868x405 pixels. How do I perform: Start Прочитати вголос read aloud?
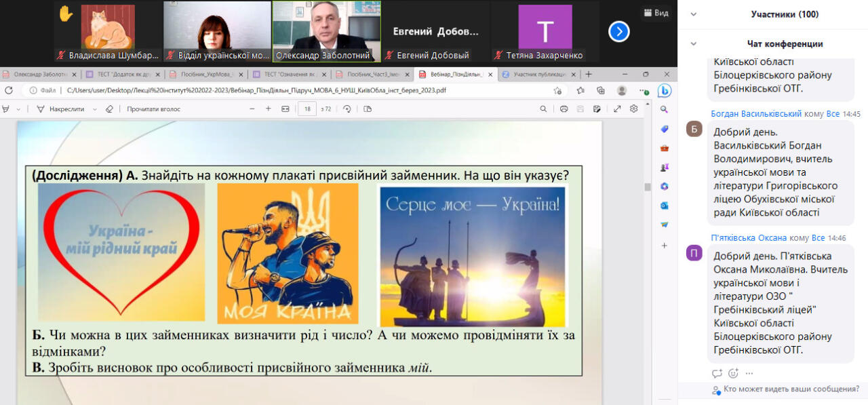click(x=153, y=109)
